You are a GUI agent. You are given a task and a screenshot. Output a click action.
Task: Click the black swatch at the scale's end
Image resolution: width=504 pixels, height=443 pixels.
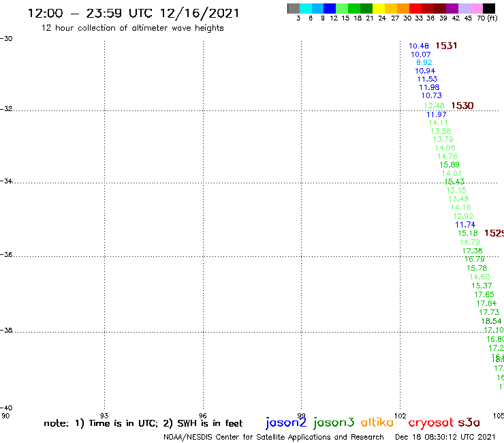489,8
